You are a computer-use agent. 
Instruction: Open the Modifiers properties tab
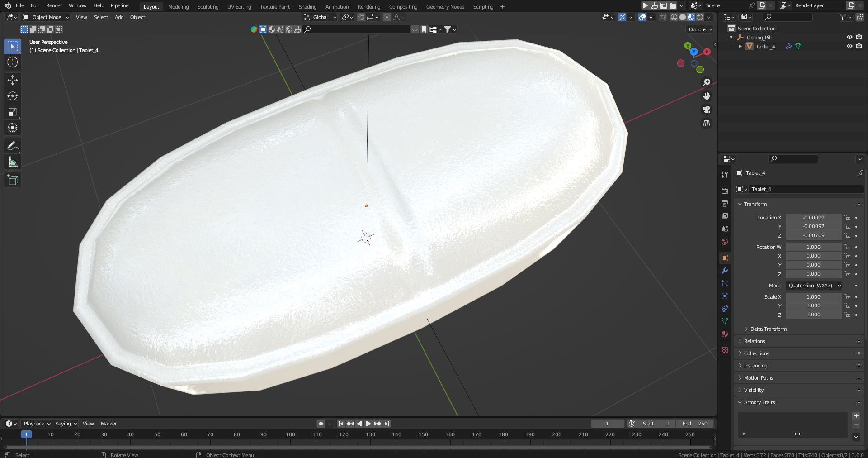coord(725,271)
